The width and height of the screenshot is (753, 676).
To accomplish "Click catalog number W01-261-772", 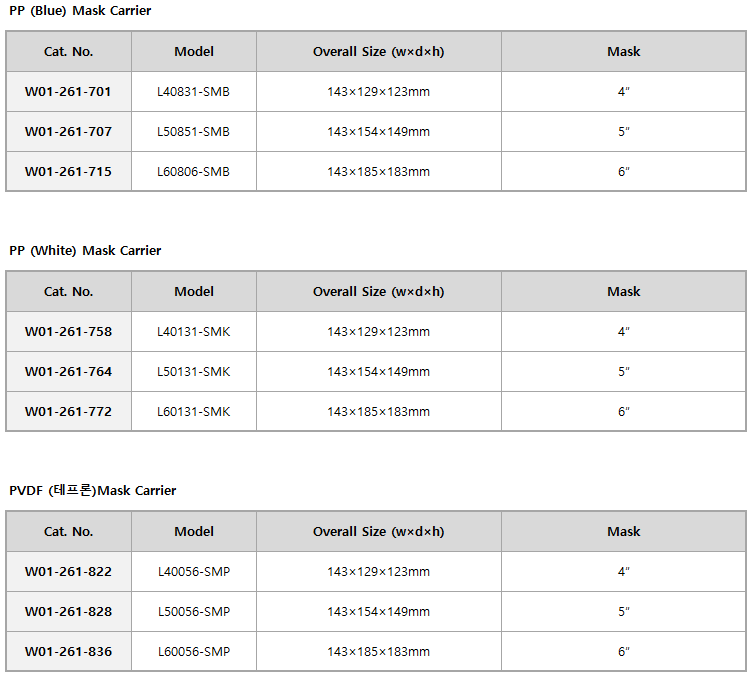I will pos(68,411).
